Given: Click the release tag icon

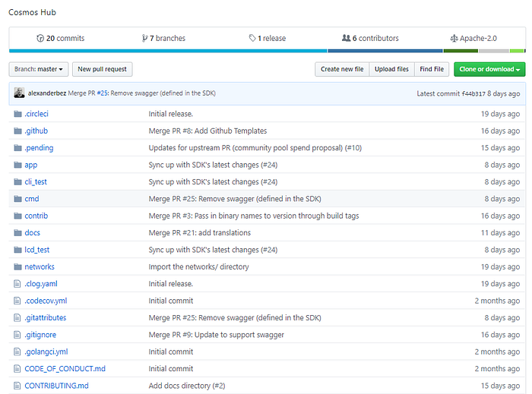Looking at the screenshot, I should click(252, 38).
